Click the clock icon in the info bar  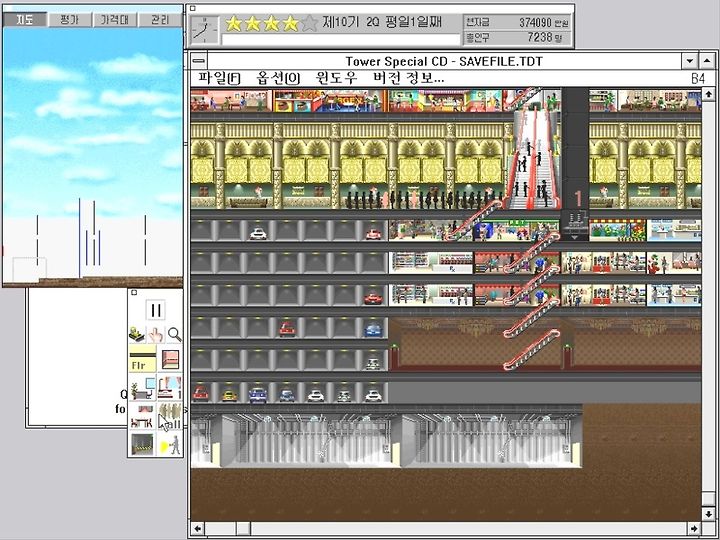(204, 30)
